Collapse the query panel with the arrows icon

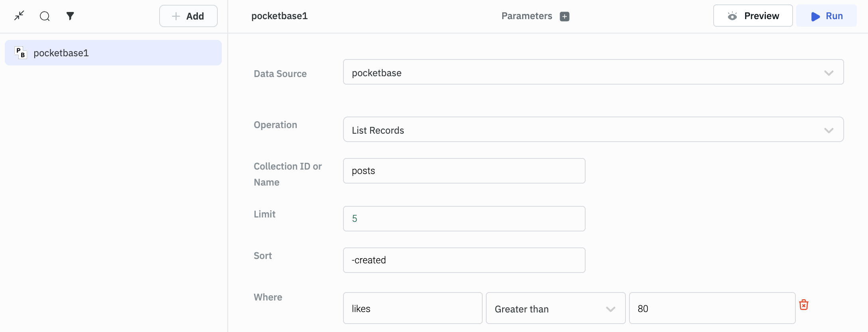point(19,16)
